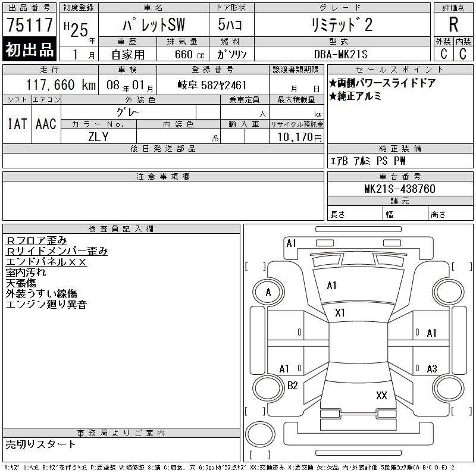Viewport: 476px width, 476px height.
Task: Click lot number 75117
Action: 29,24
